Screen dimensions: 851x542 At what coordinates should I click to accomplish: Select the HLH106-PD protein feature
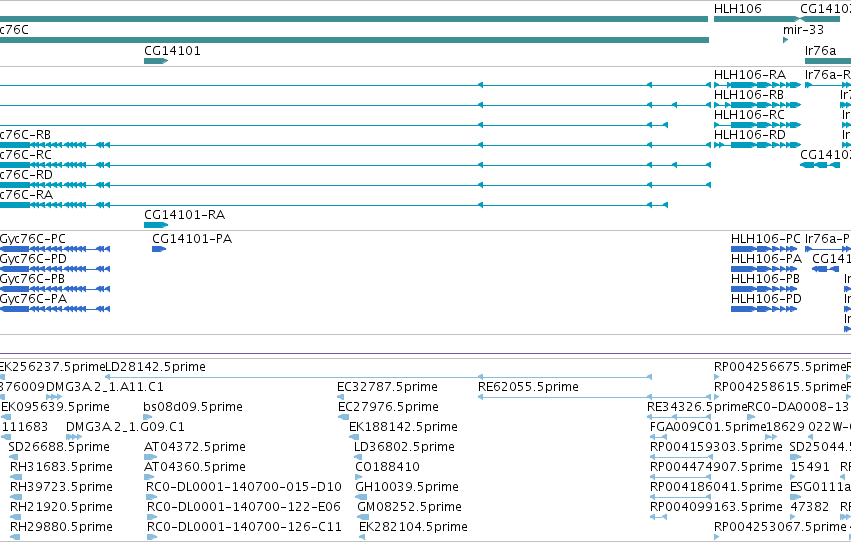click(x=764, y=309)
